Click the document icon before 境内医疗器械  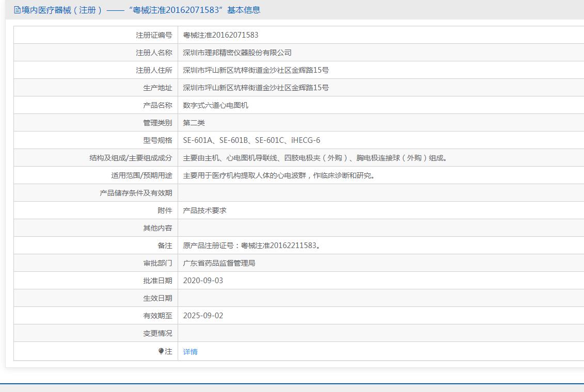17,10
